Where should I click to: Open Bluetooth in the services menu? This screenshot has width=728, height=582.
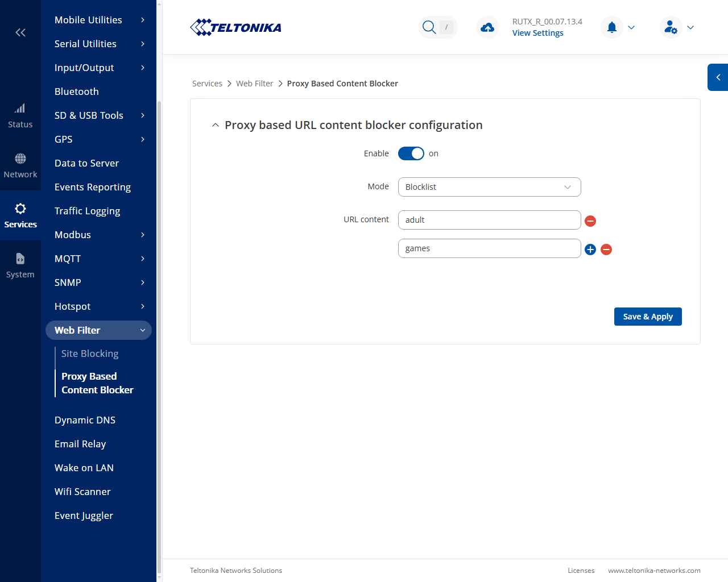(x=77, y=92)
